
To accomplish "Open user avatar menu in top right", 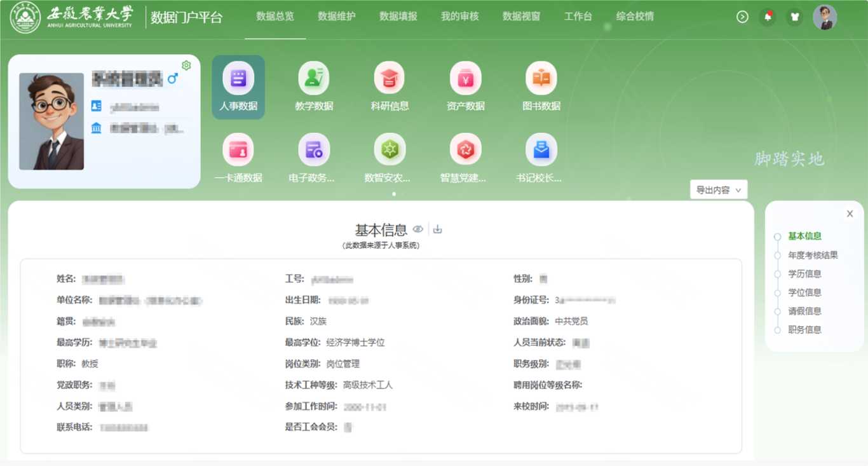I will pos(825,17).
